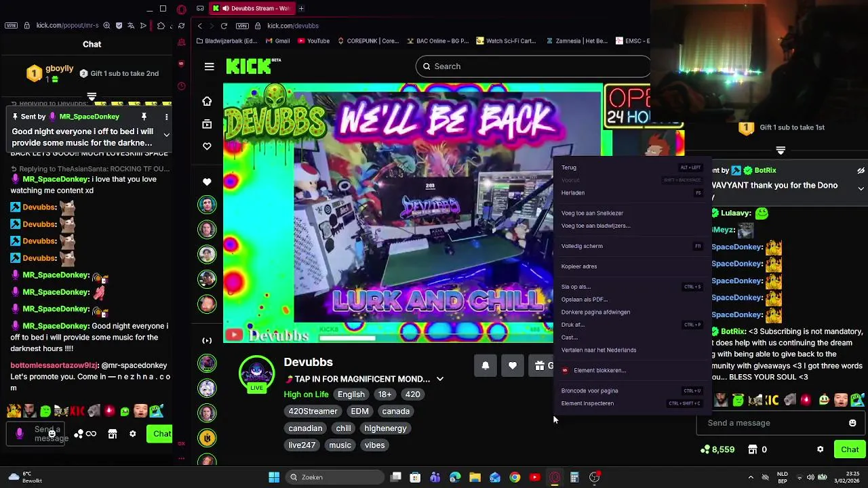The image size is (868, 488).
Task: Click green Chat button in main chat
Action: click(x=850, y=449)
